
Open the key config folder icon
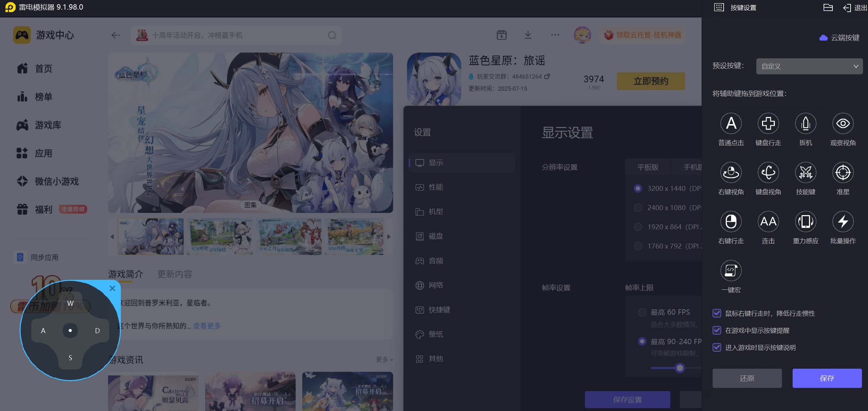[x=828, y=7]
